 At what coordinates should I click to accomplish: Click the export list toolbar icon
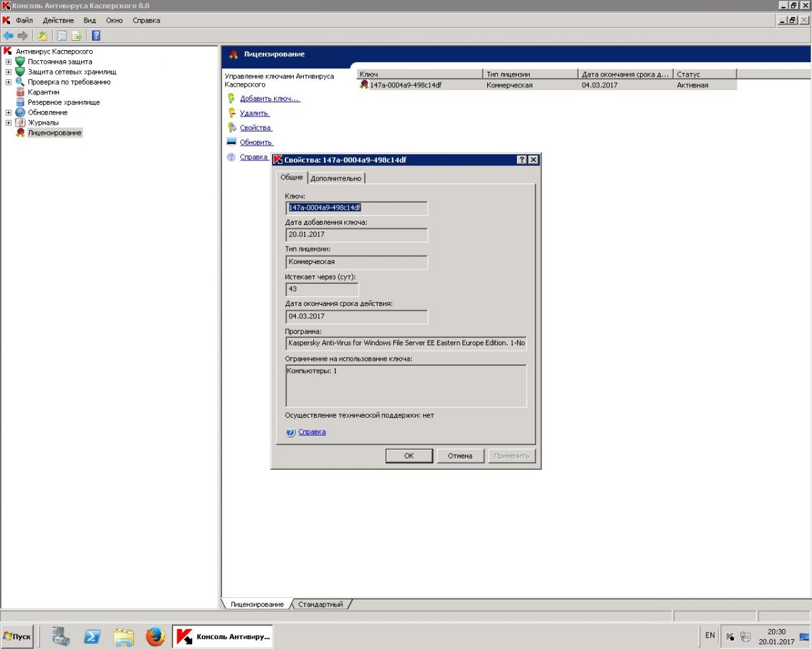coord(77,36)
